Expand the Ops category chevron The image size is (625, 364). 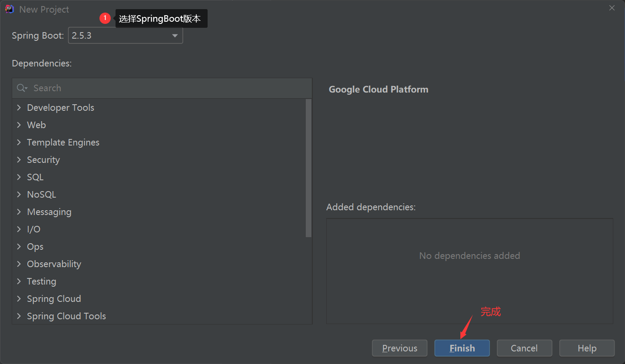coord(19,246)
